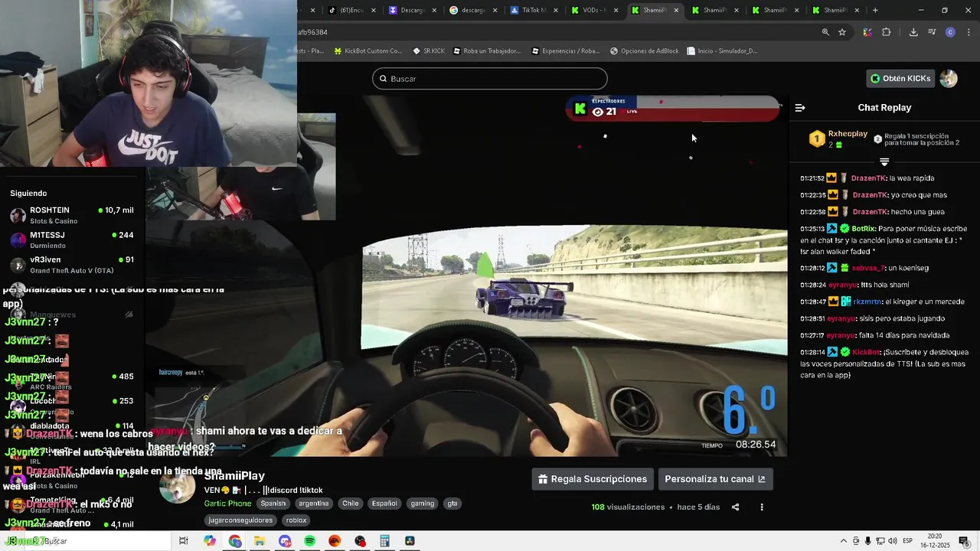Click the Obtén KICKs button
This screenshot has height=551, width=980.
(900, 78)
